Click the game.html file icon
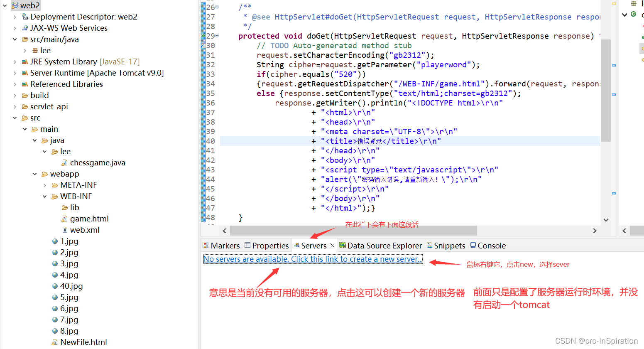Viewport: 644px width, 349px height. [65, 219]
